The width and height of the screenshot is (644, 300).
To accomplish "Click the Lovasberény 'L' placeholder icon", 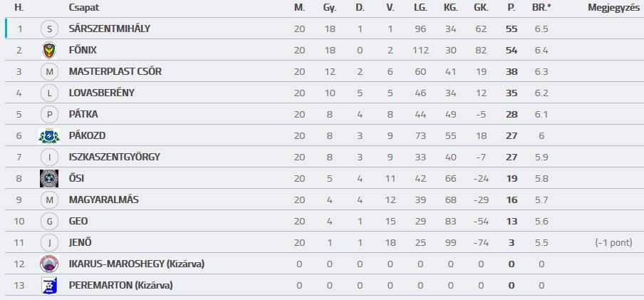I will click(50, 93).
